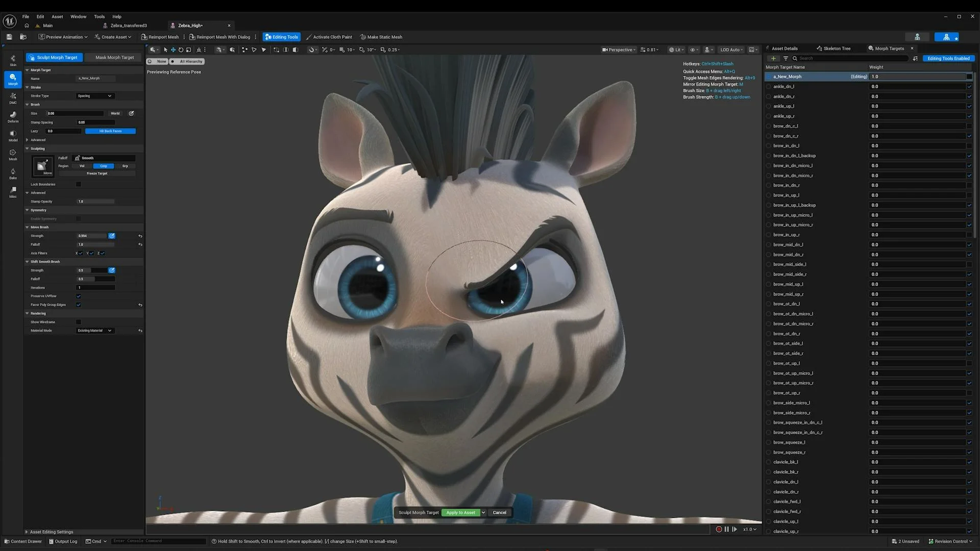This screenshot has height=551, width=980.
Task: Open the Material Mode dropdown
Action: coord(95,331)
